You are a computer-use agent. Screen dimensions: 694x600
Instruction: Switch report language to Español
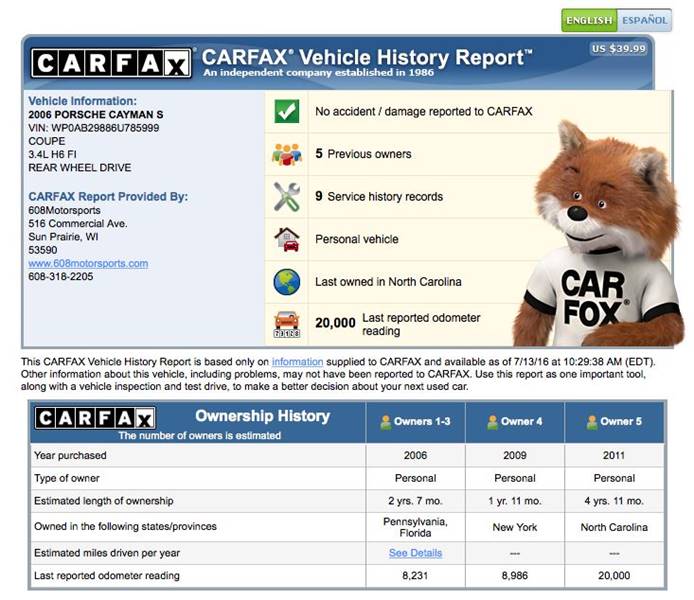tap(644, 20)
